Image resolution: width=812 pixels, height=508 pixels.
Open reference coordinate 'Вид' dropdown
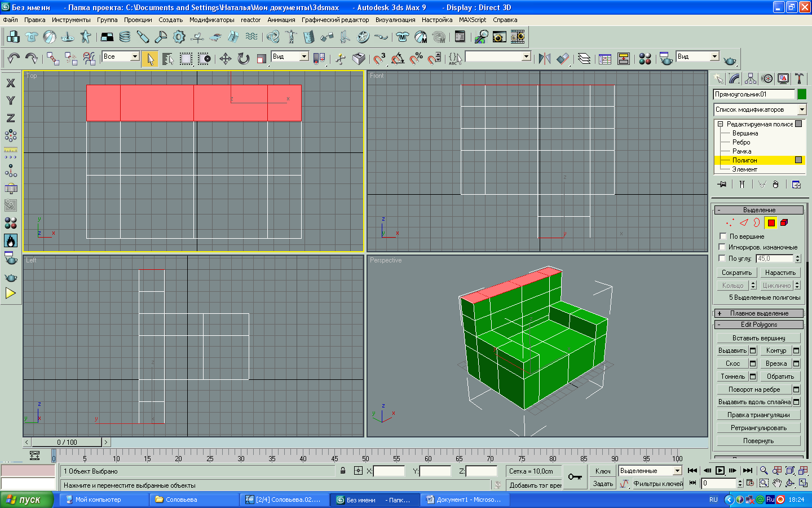(304, 56)
